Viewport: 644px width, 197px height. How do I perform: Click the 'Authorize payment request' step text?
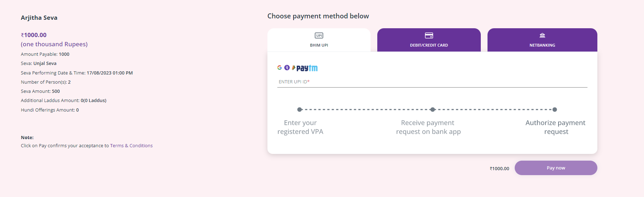[555, 127]
